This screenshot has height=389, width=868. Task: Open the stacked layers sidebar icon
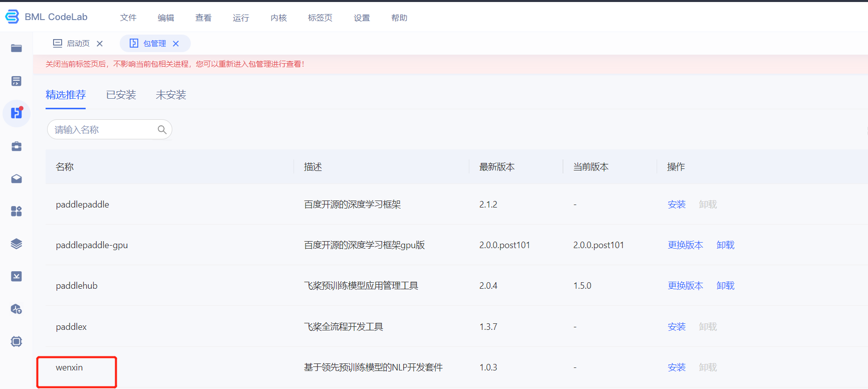(x=17, y=244)
